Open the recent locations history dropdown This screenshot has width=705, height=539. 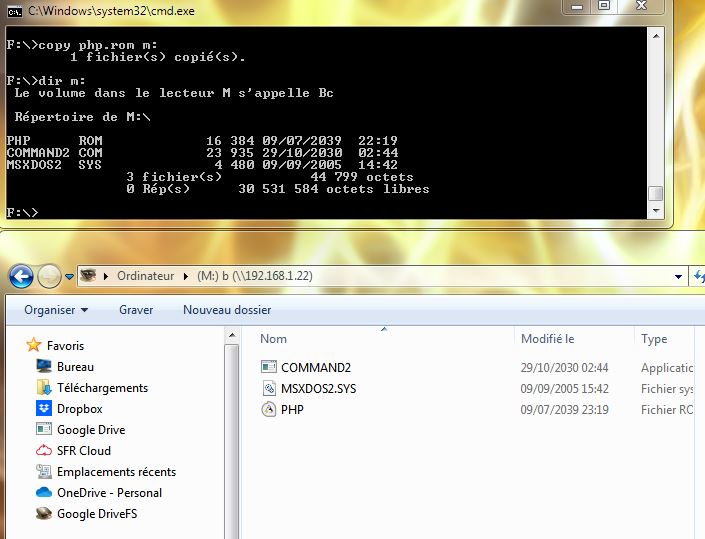69,276
